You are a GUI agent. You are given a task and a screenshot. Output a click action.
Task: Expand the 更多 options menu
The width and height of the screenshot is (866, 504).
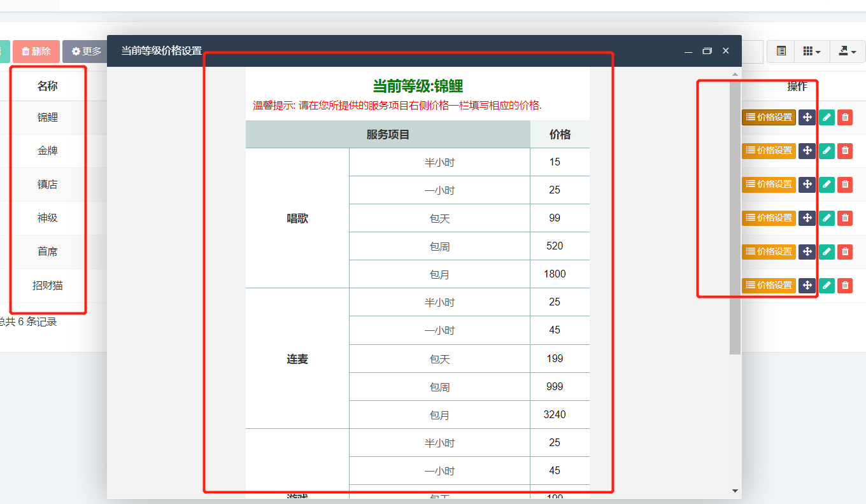pyautogui.click(x=87, y=51)
